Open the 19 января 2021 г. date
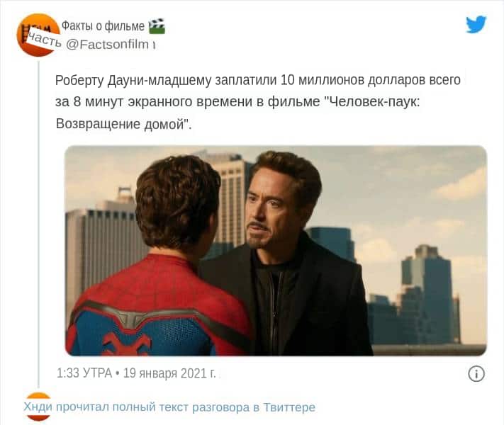 tap(169, 373)
